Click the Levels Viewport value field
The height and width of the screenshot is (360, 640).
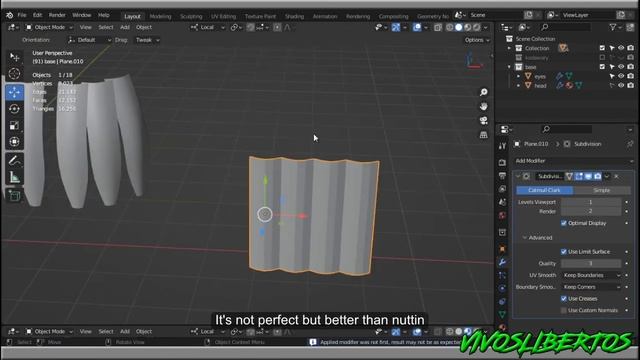pyautogui.click(x=591, y=202)
